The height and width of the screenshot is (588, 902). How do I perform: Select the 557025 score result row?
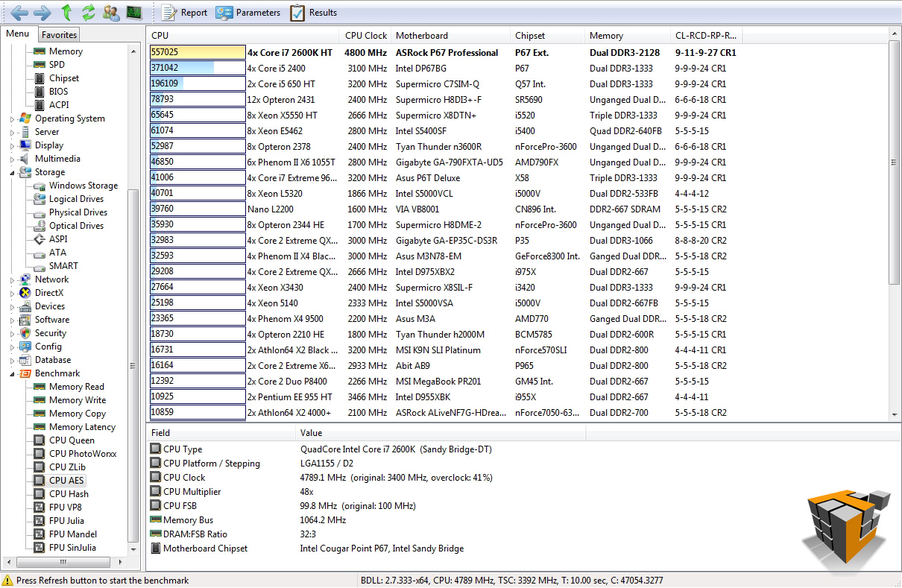click(x=446, y=53)
